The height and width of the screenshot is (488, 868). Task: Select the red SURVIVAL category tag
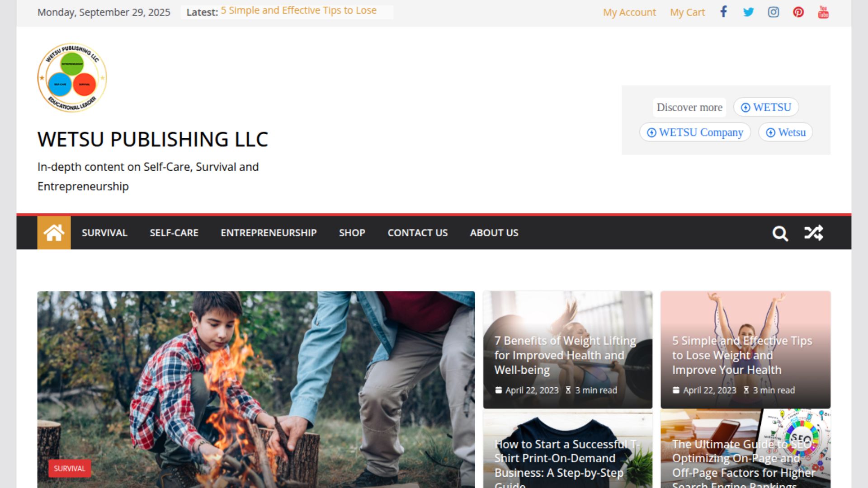(70, 469)
